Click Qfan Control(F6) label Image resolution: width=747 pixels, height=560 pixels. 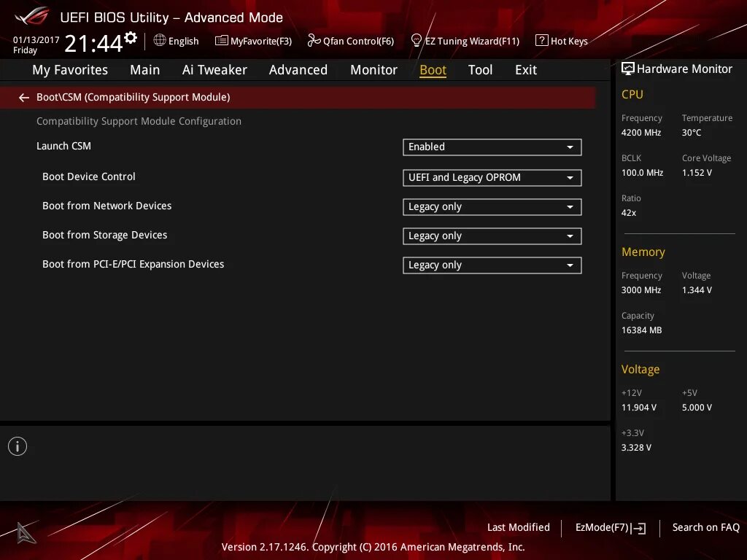point(358,42)
